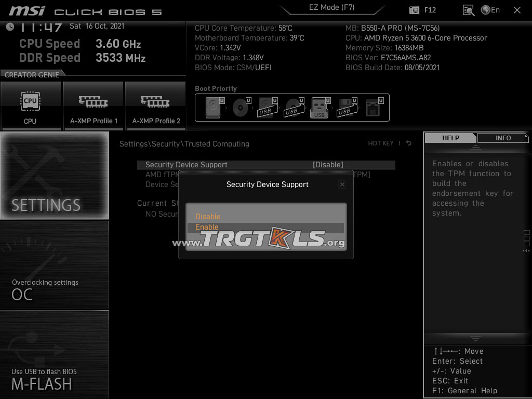Switch to the HELP tab

point(450,138)
